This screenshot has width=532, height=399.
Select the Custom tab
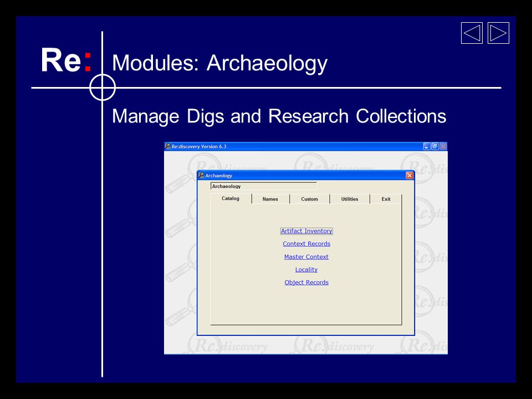pos(309,199)
